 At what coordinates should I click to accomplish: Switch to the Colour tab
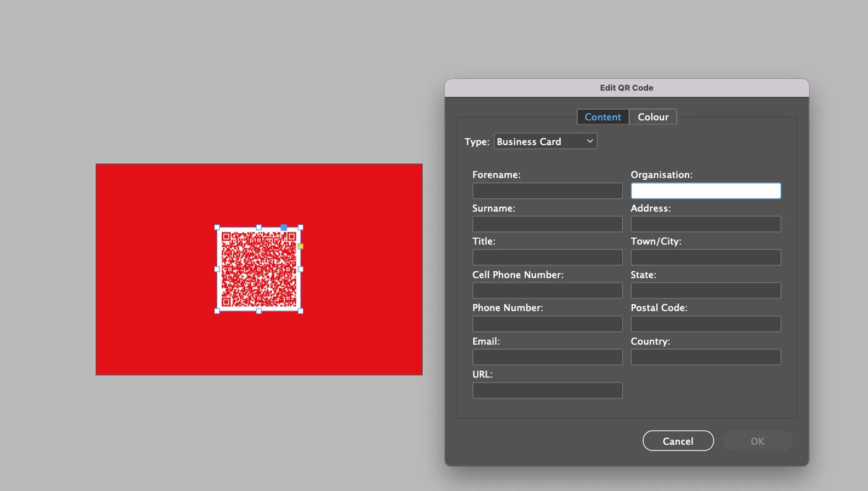pyautogui.click(x=653, y=117)
